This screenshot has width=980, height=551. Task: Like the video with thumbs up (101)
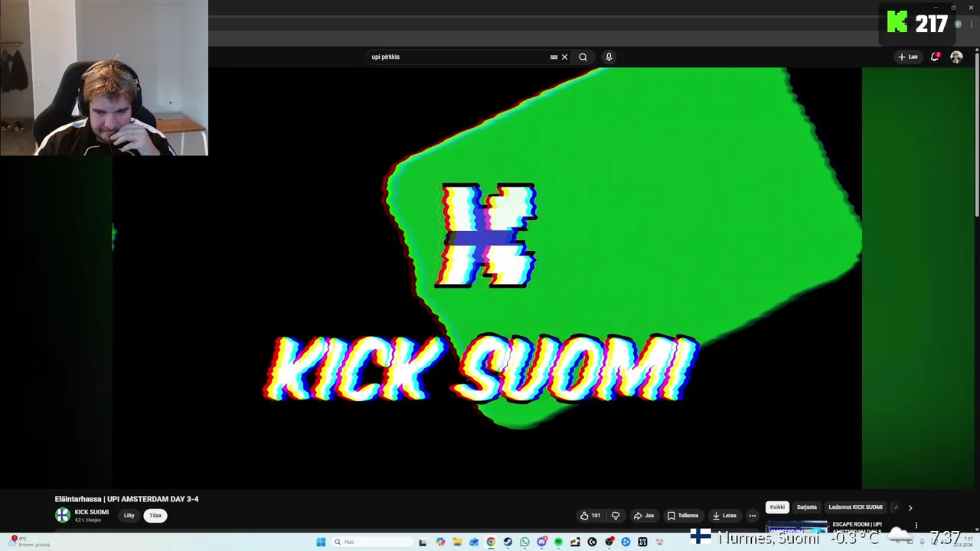590,516
